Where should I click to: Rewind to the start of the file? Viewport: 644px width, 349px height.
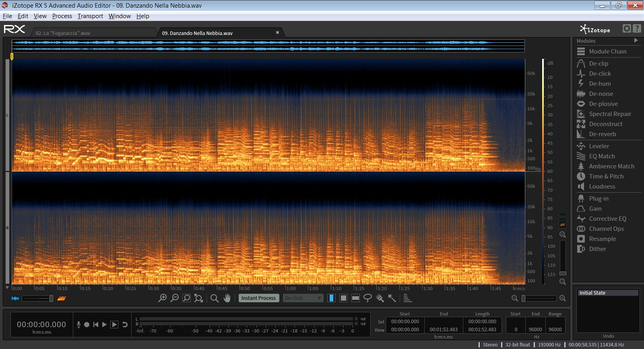(x=95, y=324)
